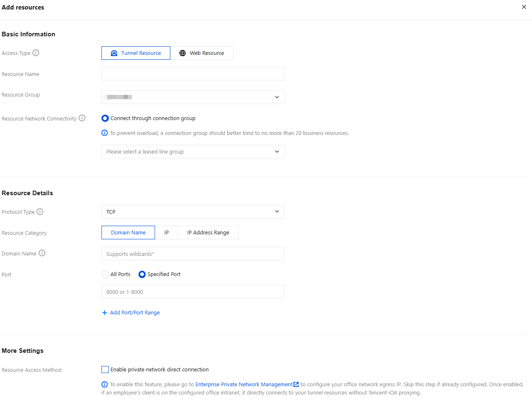The width and height of the screenshot is (532, 418).
Task: Open Enterprise Private Network Management link
Action: [x=244, y=385]
